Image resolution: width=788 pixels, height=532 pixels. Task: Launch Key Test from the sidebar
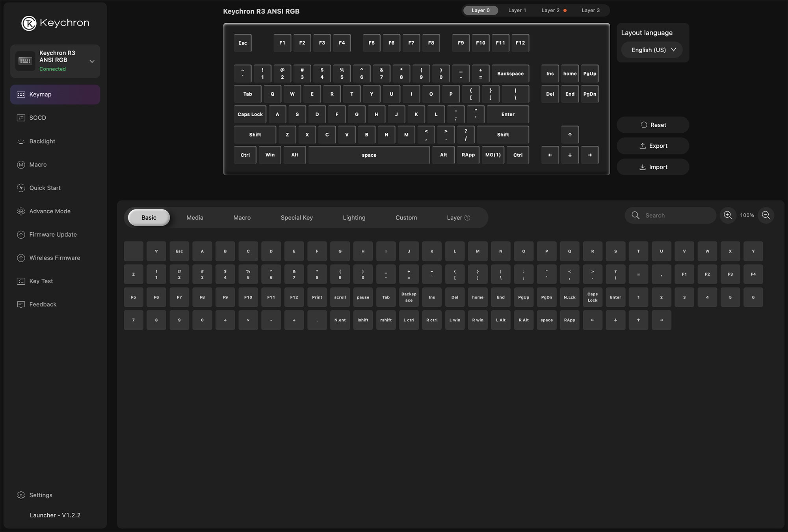coord(21,281)
